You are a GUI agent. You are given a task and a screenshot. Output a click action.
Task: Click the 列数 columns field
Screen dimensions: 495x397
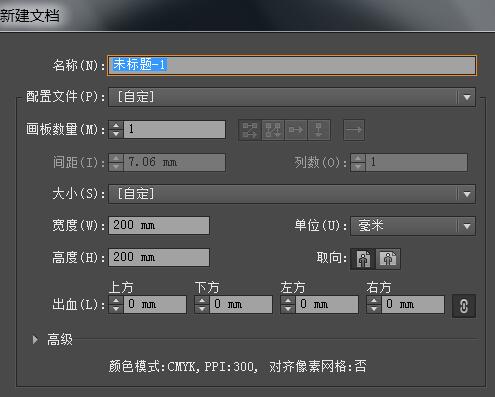click(416, 162)
